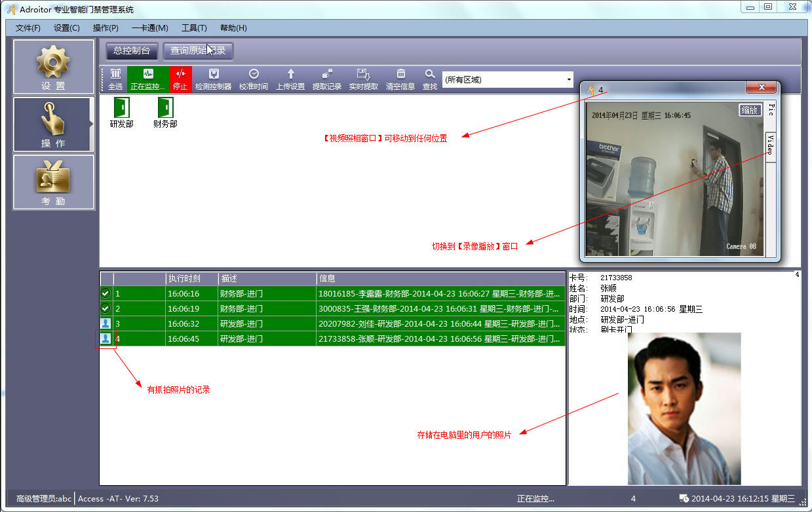Click the checkmark icon of record 2
This screenshot has height=512, width=812.
click(106, 308)
